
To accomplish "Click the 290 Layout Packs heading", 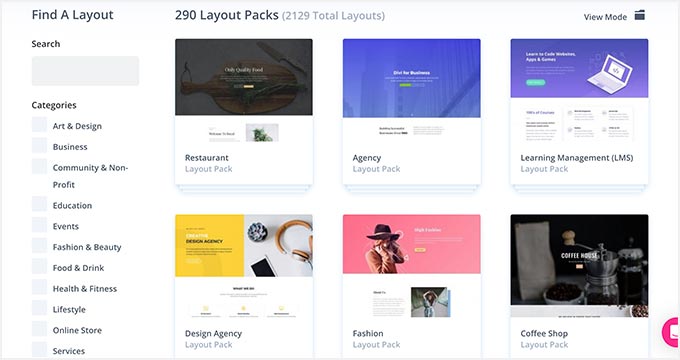I will point(227,15).
